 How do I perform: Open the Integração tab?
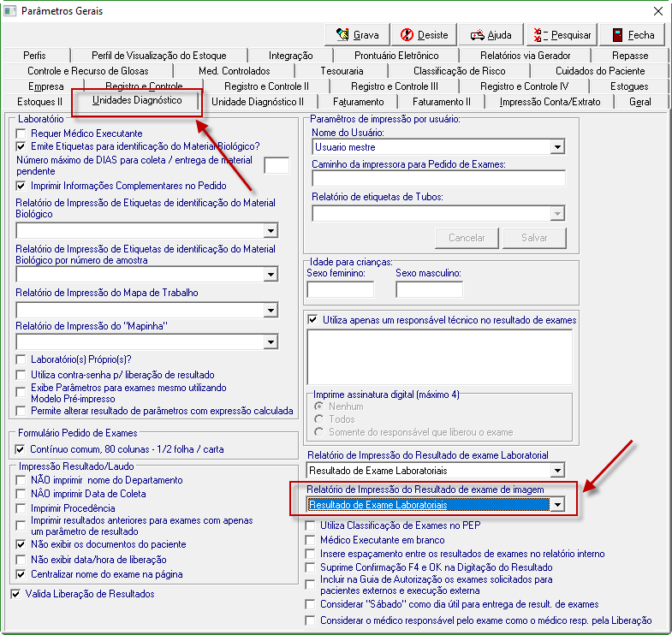pos(290,56)
